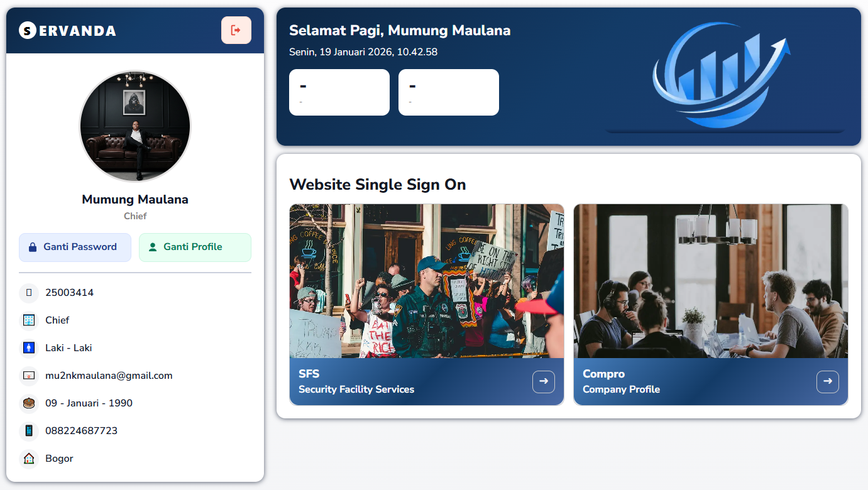Click the SFS protest crowd image
868x490 pixels.
(426, 281)
